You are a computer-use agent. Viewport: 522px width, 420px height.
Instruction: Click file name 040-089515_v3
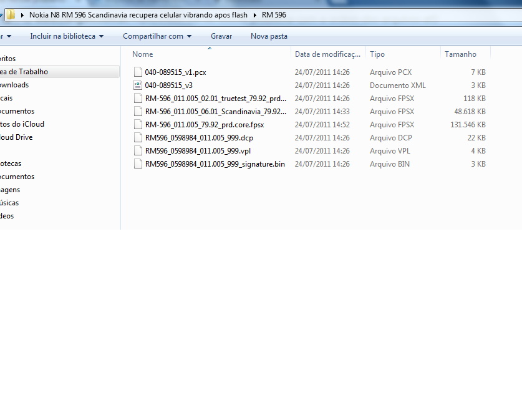(x=169, y=85)
